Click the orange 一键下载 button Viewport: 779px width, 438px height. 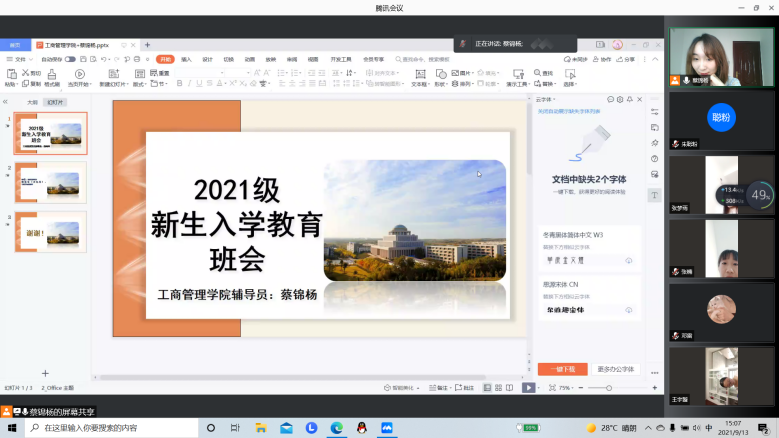click(x=562, y=369)
